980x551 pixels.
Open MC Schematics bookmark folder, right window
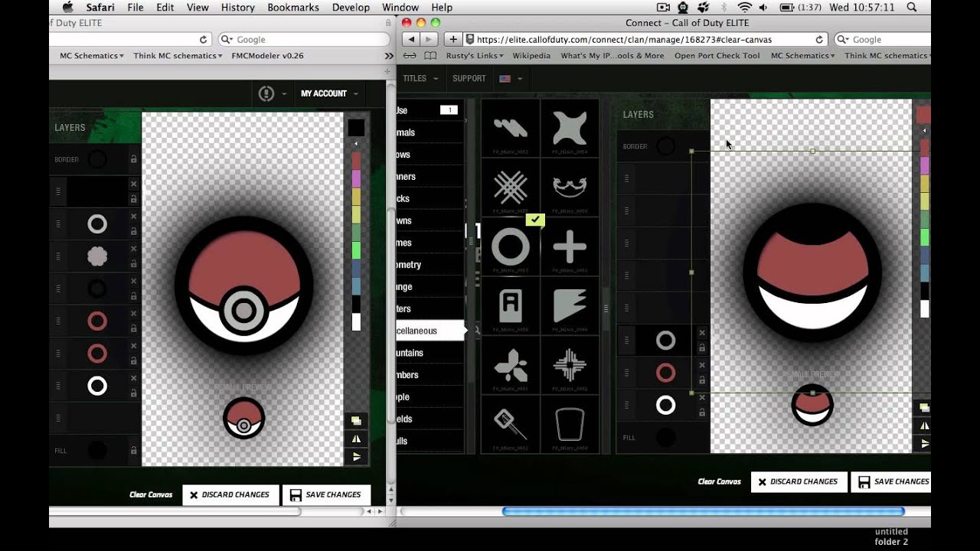(803, 56)
